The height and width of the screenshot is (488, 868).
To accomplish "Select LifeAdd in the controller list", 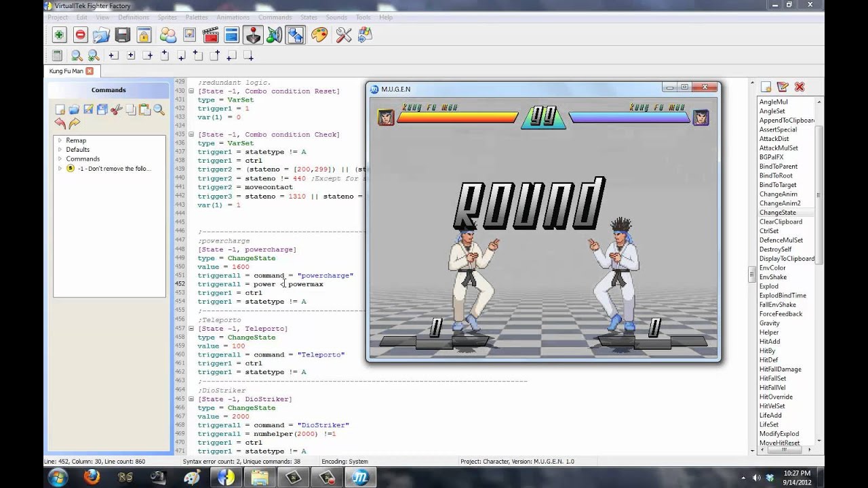I will [770, 415].
